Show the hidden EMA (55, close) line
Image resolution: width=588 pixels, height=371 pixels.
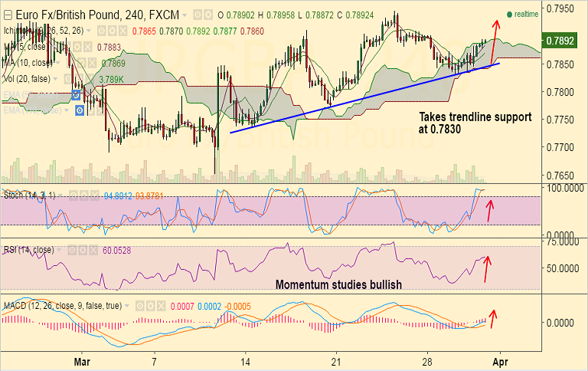76,95
